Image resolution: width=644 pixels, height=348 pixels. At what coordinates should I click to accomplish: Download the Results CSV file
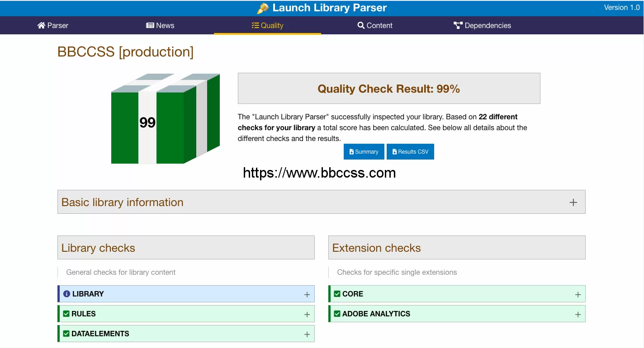tap(410, 152)
